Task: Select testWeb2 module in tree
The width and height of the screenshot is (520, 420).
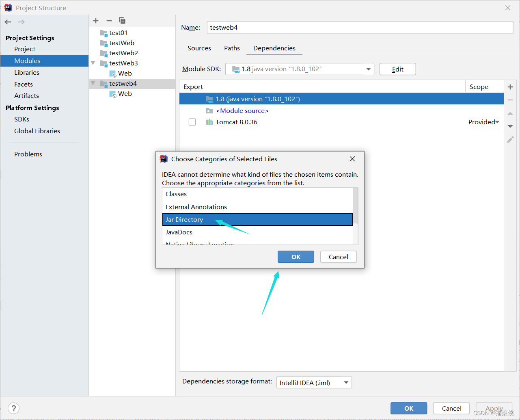Action: point(124,53)
